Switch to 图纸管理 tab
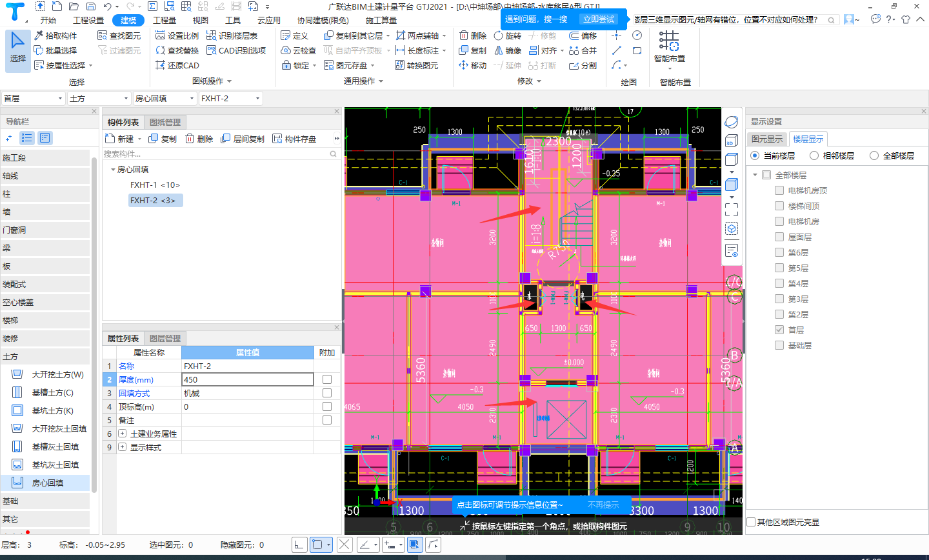929x560 pixels. coord(165,122)
